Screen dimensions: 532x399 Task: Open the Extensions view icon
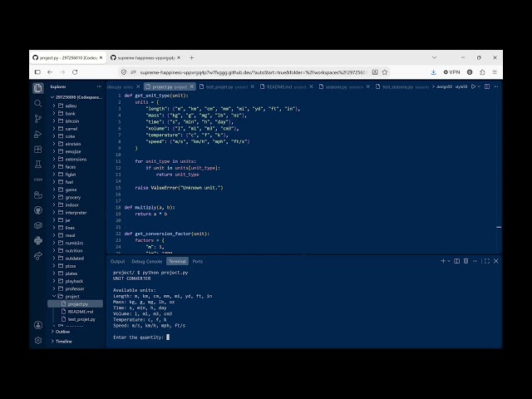click(x=38, y=150)
